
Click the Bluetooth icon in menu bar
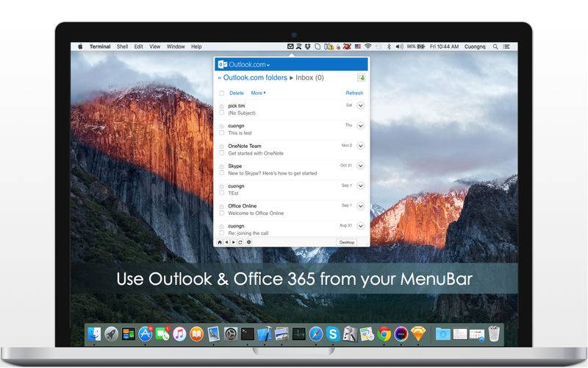pos(389,46)
